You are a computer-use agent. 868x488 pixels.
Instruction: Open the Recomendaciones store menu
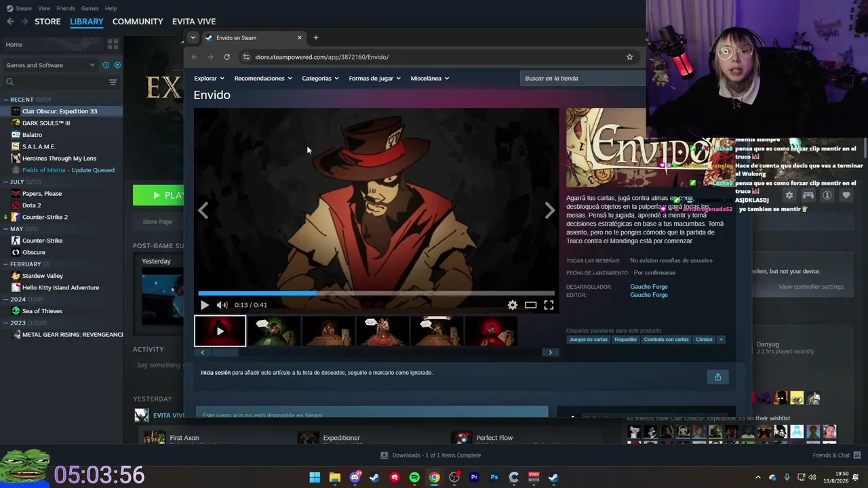[x=263, y=79]
